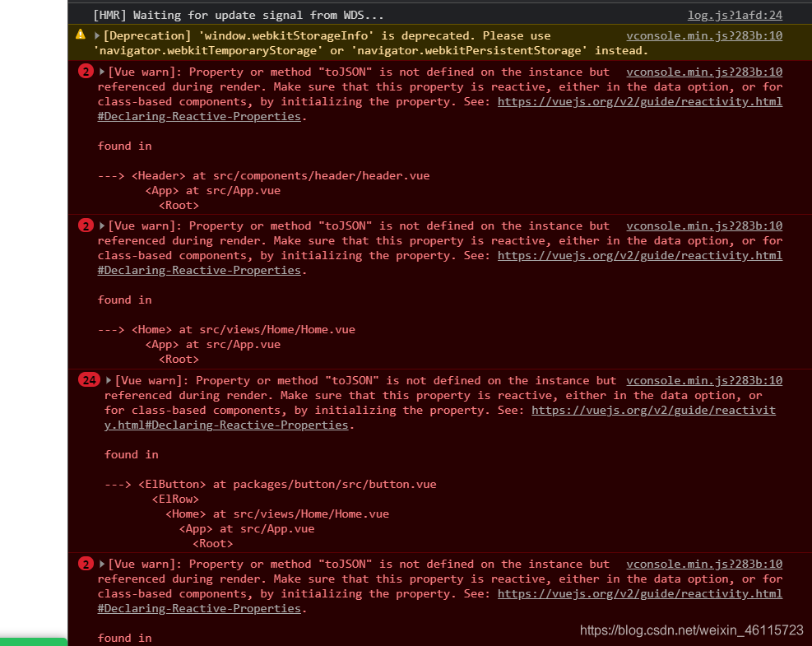
Task: Click error count badge on Header warning
Action: pyautogui.click(x=86, y=72)
